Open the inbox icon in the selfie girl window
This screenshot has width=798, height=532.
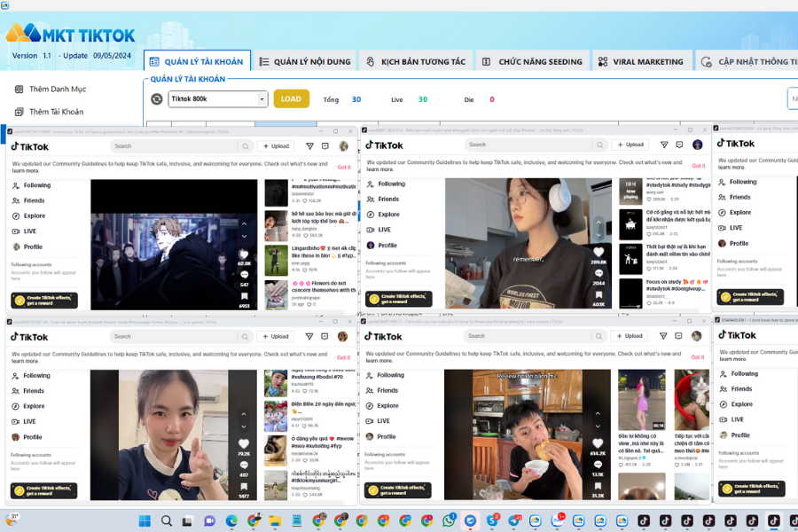tap(325, 337)
